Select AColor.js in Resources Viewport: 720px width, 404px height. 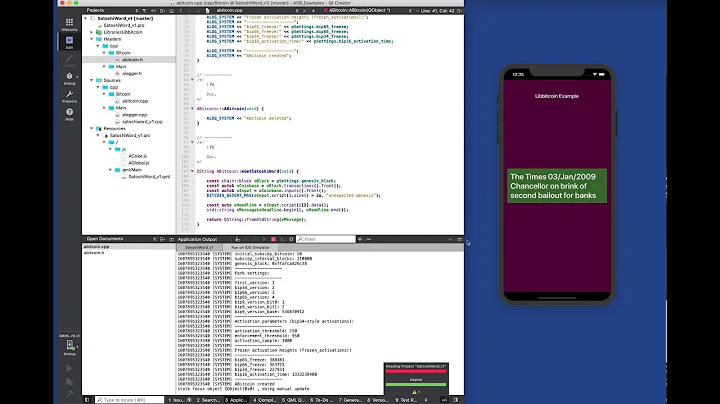137,156
